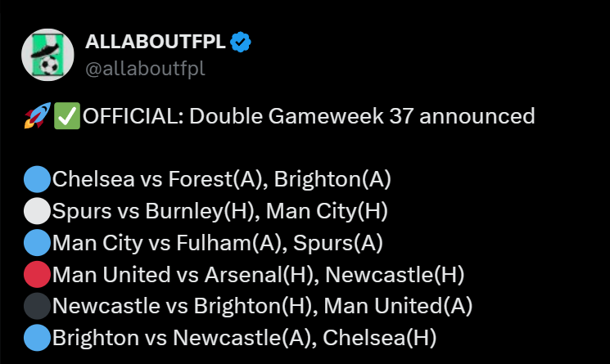Image resolution: width=610 pixels, height=364 pixels.
Task: Click the Man United vs Arsenal line
Action: [249, 274]
